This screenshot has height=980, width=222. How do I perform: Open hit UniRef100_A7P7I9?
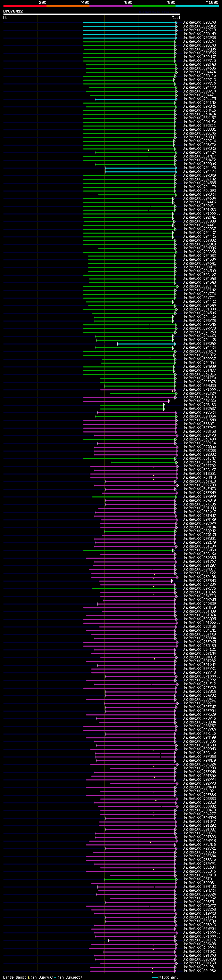point(199,30)
